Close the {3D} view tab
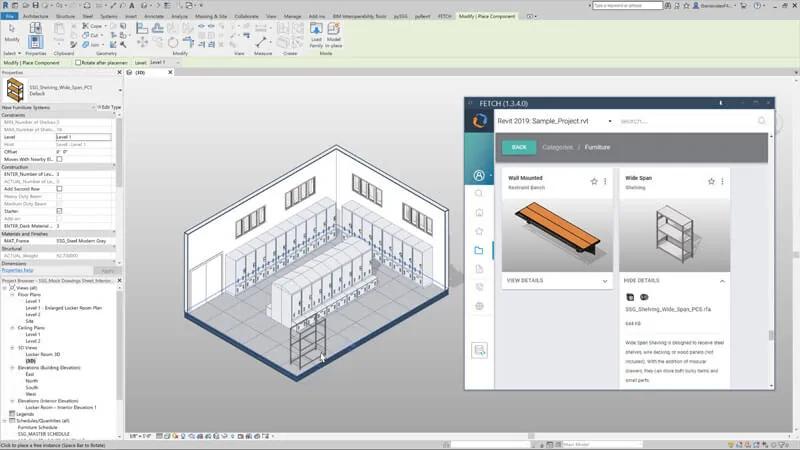 [x=170, y=72]
